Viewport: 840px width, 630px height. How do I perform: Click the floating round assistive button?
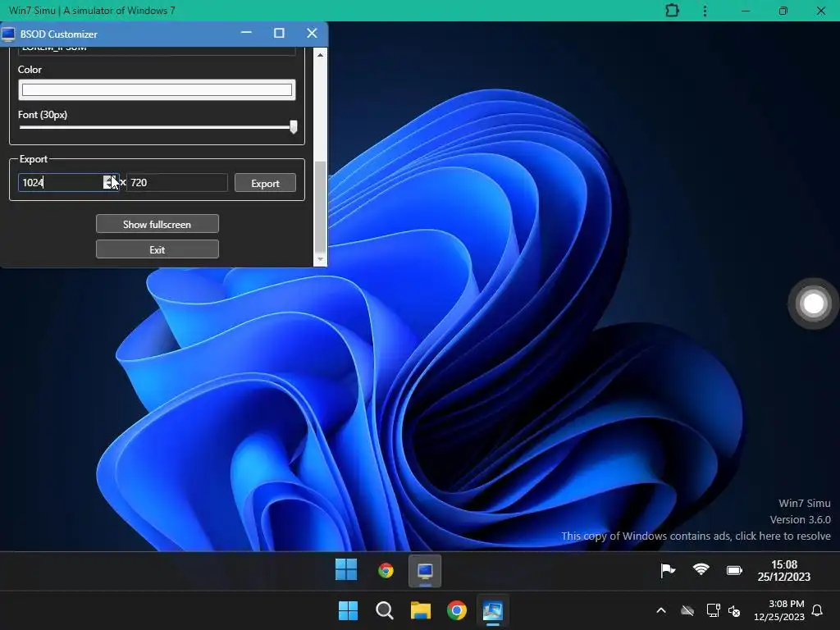[x=813, y=304]
